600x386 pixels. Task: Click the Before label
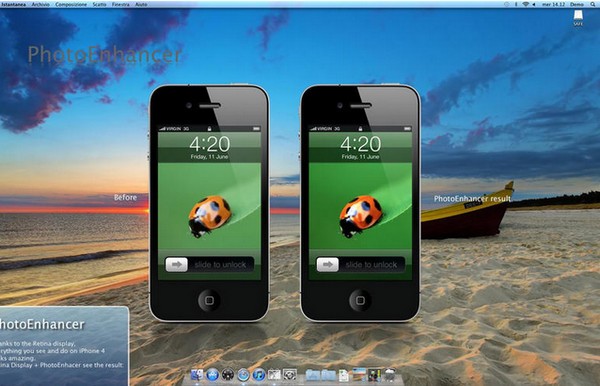tap(125, 197)
